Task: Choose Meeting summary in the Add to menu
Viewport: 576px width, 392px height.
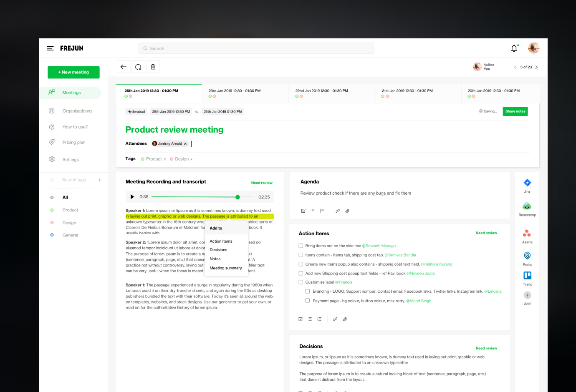Action: (226, 268)
